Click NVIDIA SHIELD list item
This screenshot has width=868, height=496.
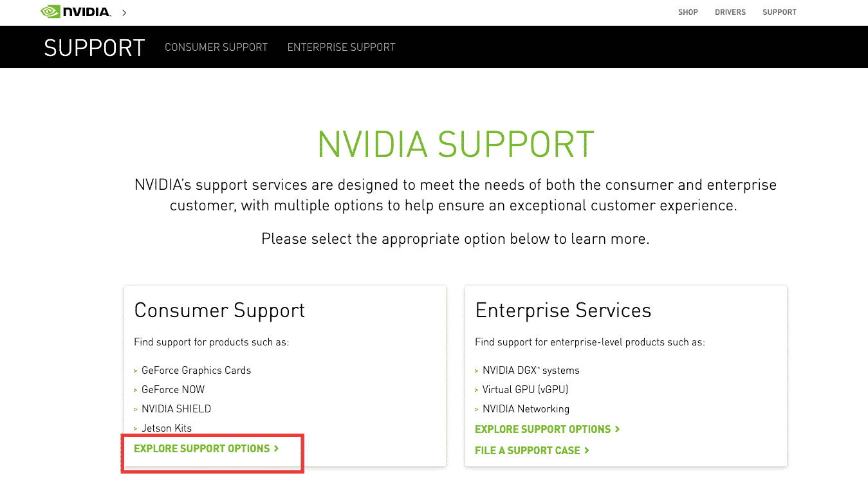tap(176, 409)
